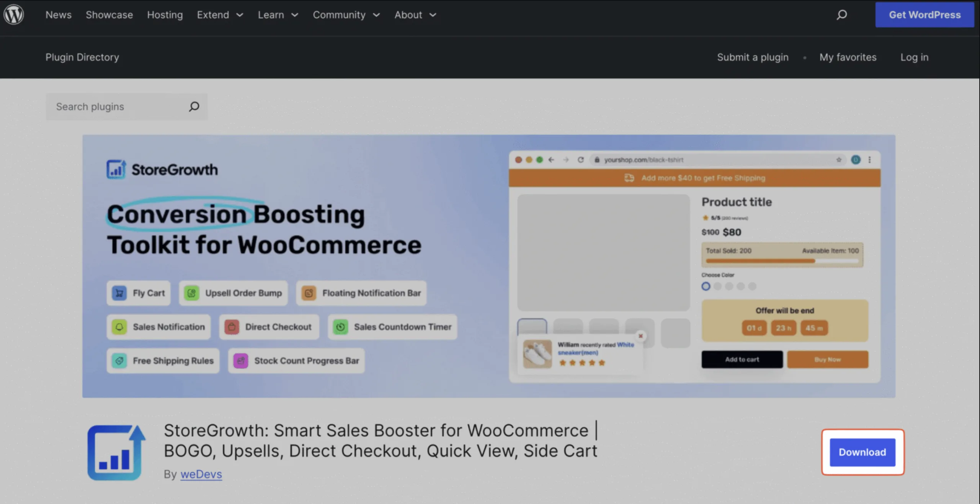Screen dimensions: 980x504
Task: Click the Search plugins magnifier icon
Action: (x=194, y=106)
